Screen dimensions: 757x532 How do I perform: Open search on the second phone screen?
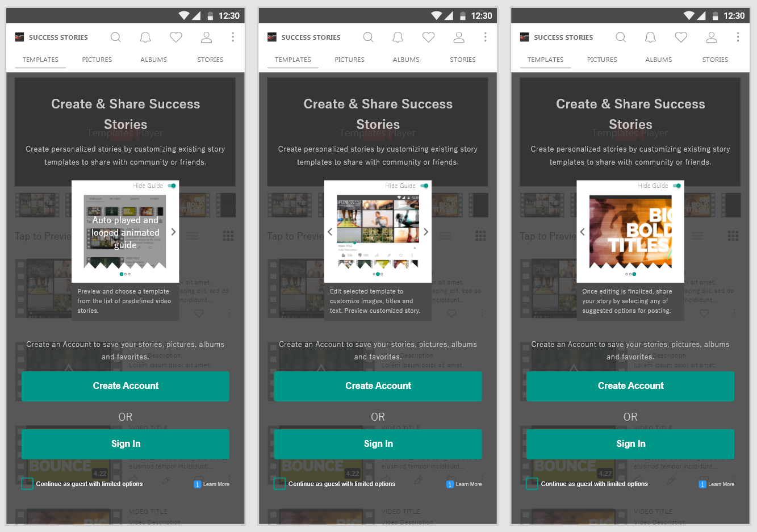[369, 37]
